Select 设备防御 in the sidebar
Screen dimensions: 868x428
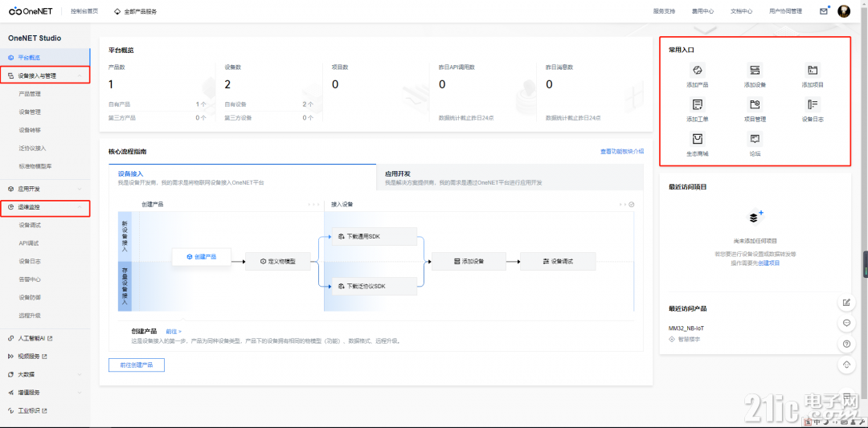coord(30,297)
